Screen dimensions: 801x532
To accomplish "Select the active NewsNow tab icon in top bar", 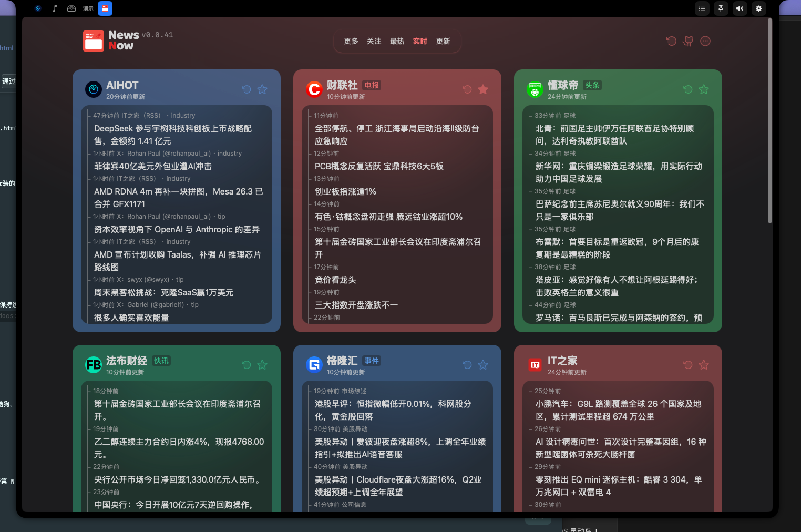I will [105, 8].
